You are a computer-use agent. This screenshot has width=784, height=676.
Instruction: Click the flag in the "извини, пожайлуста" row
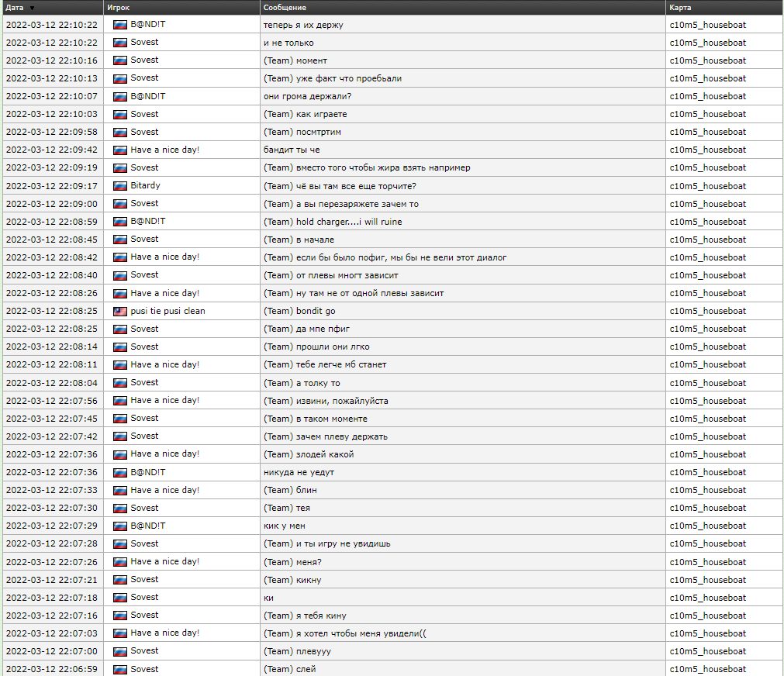[x=119, y=401]
